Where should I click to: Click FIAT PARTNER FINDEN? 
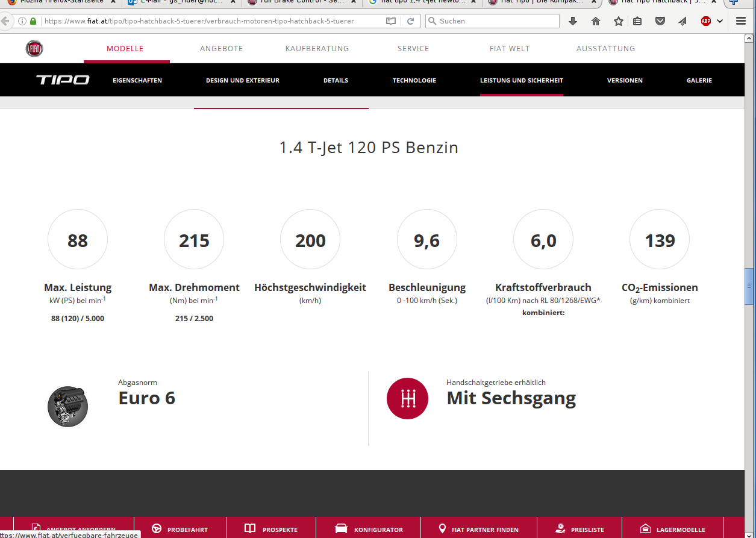[478, 530]
